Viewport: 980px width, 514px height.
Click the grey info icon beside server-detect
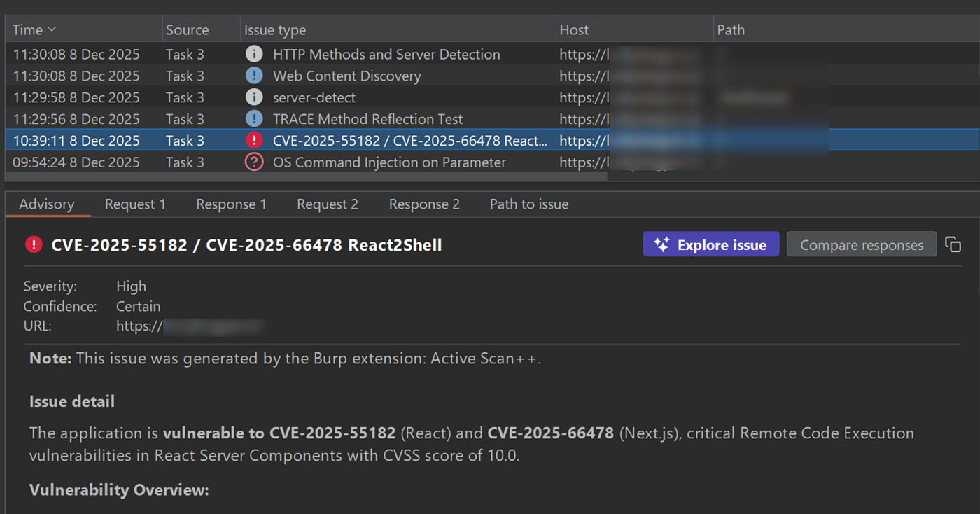(254, 97)
